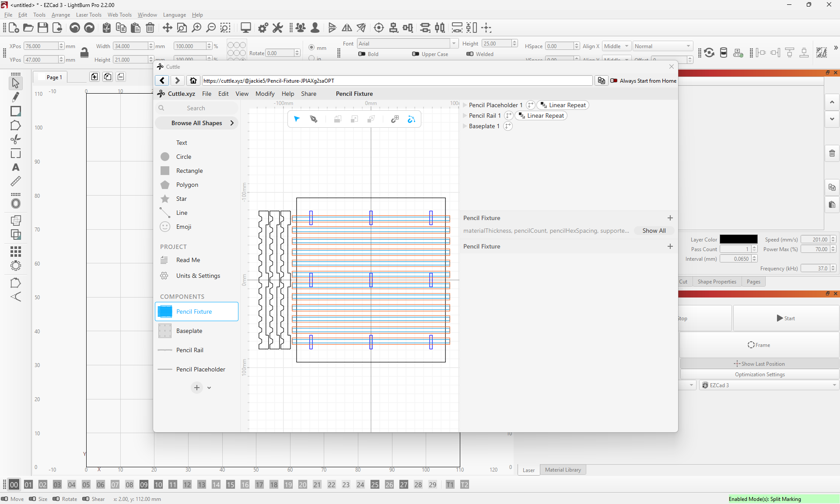Open the Font Arial dropdown
Image resolution: width=840 pixels, height=504 pixels.
[x=408, y=43]
